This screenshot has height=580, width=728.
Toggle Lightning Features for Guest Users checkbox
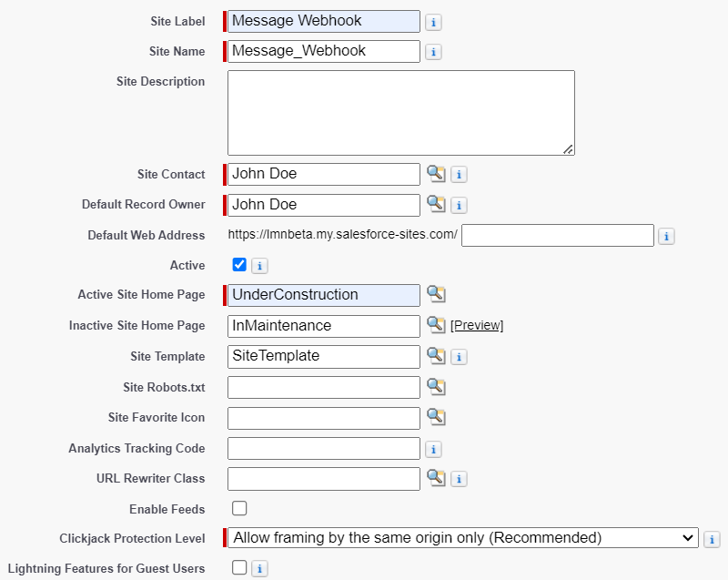point(239,567)
